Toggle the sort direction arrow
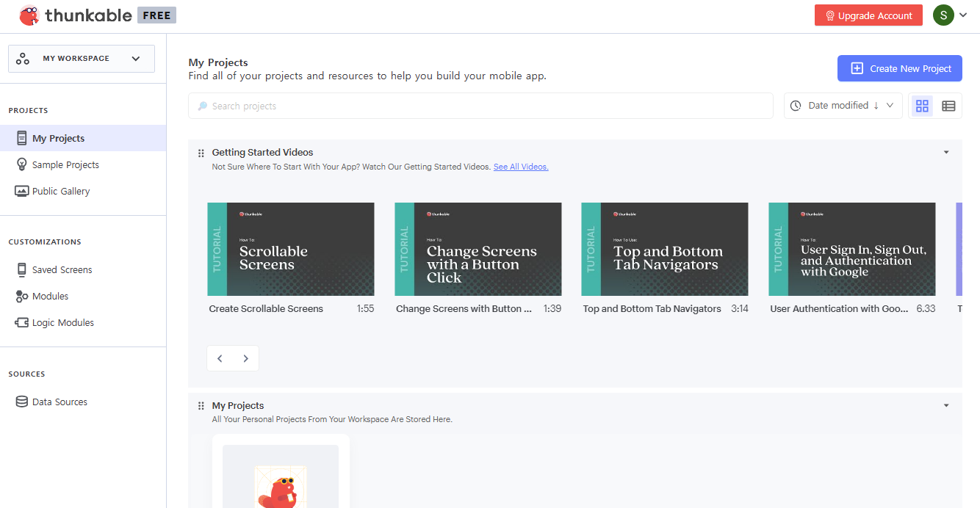This screenshot has width=980, height=508. [876, 106]
